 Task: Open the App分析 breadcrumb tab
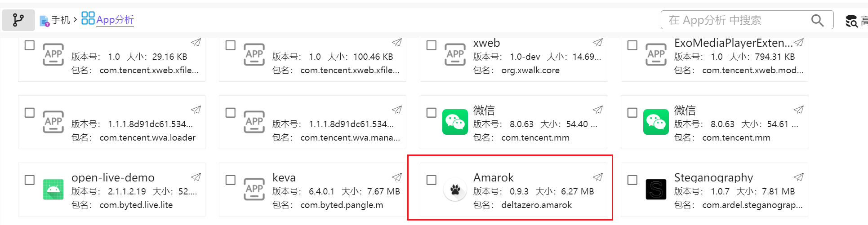[x=107, y=19]
